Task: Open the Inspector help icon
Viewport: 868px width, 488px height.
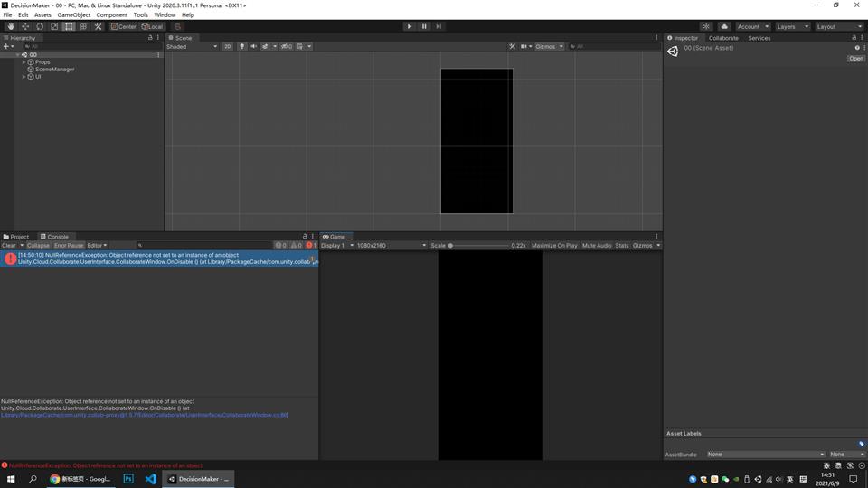Action: [857, 48]
